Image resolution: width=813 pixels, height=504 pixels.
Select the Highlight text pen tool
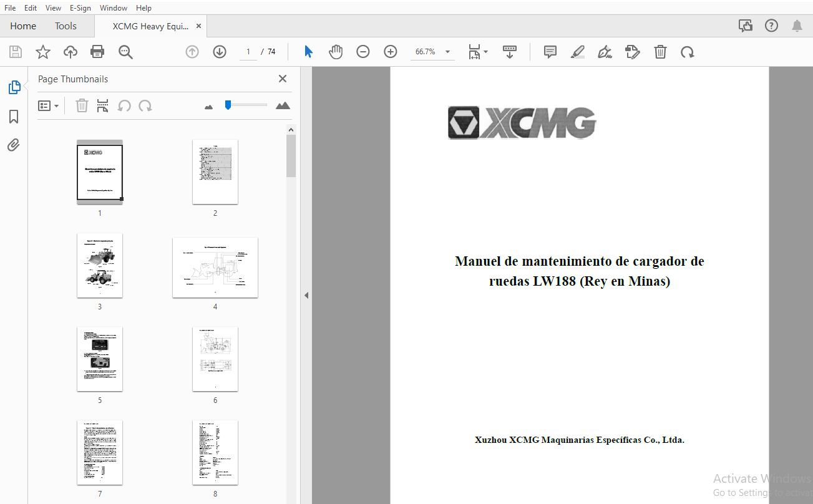(x=578, y=52)
